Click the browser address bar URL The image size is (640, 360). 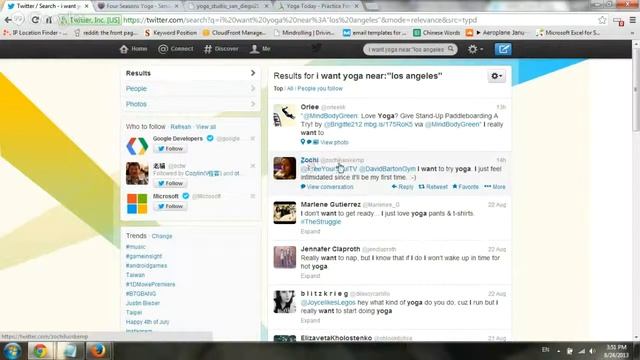[300, 20]
